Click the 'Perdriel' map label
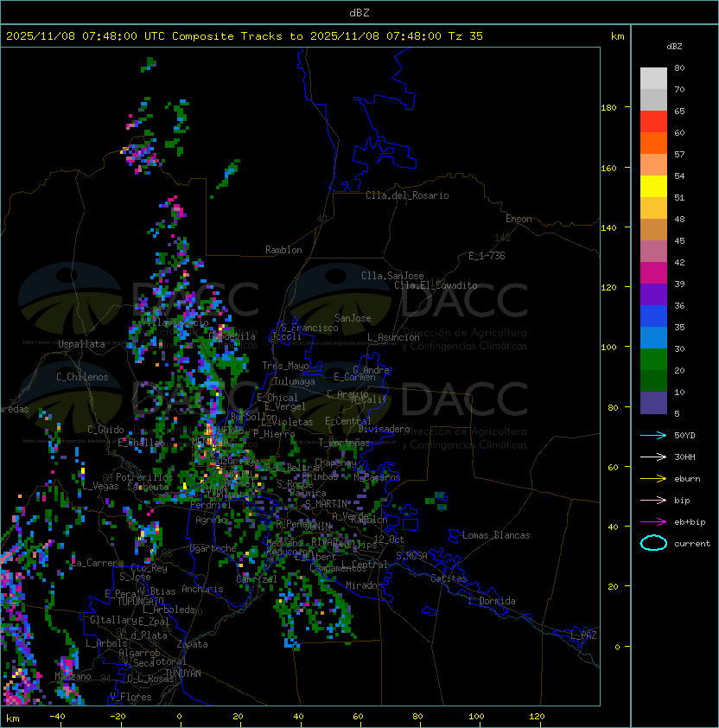Viewport: 719px width, 728px height. click(x=211, y=505)
